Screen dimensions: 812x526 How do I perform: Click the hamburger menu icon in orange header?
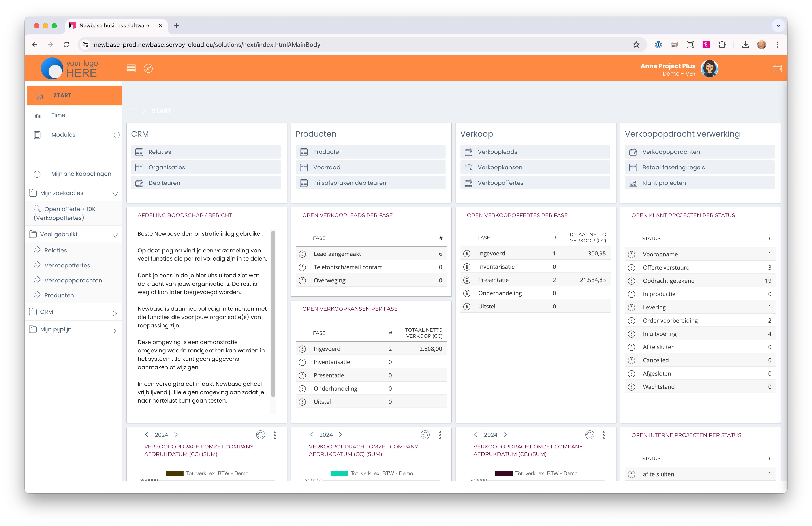(131, 69)
